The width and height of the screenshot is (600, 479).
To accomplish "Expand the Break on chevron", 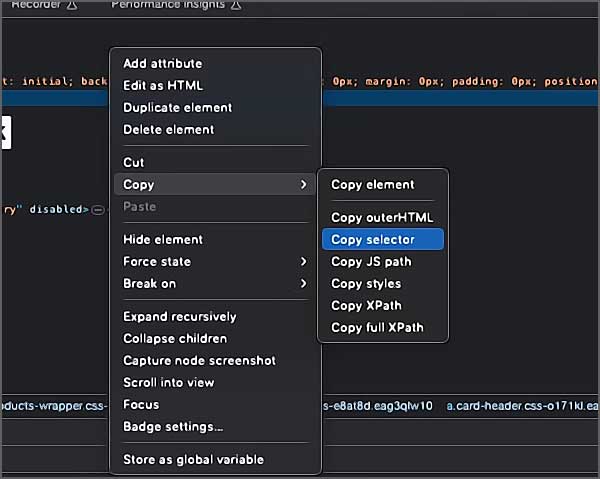I will [x=303, y=283].
